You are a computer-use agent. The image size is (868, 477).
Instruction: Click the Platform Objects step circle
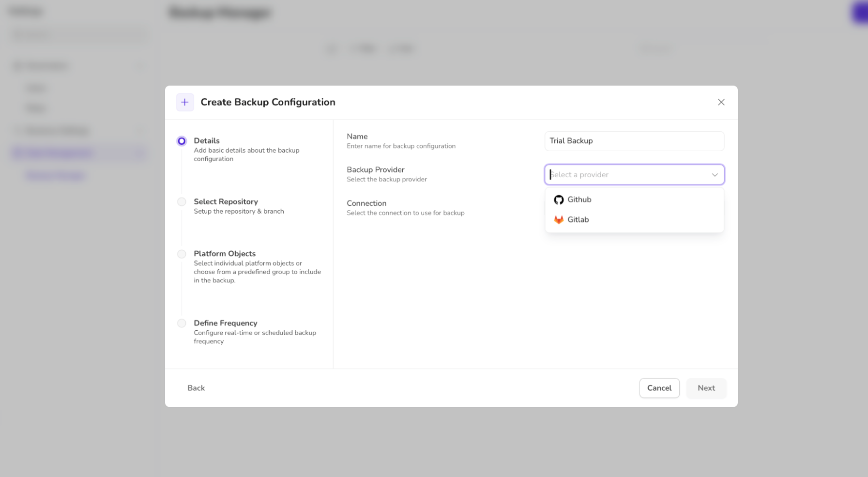(x=182, y=254)
